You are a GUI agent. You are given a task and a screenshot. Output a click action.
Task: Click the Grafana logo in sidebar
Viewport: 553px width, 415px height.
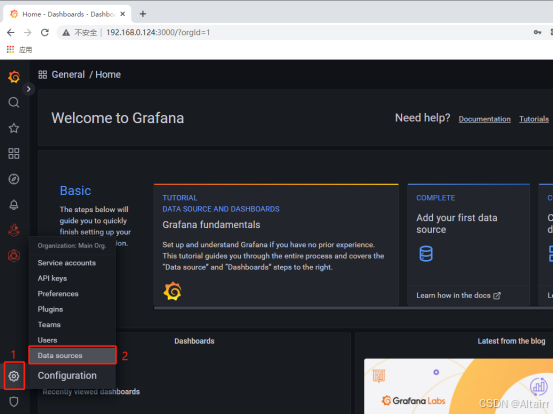(14, 77)
